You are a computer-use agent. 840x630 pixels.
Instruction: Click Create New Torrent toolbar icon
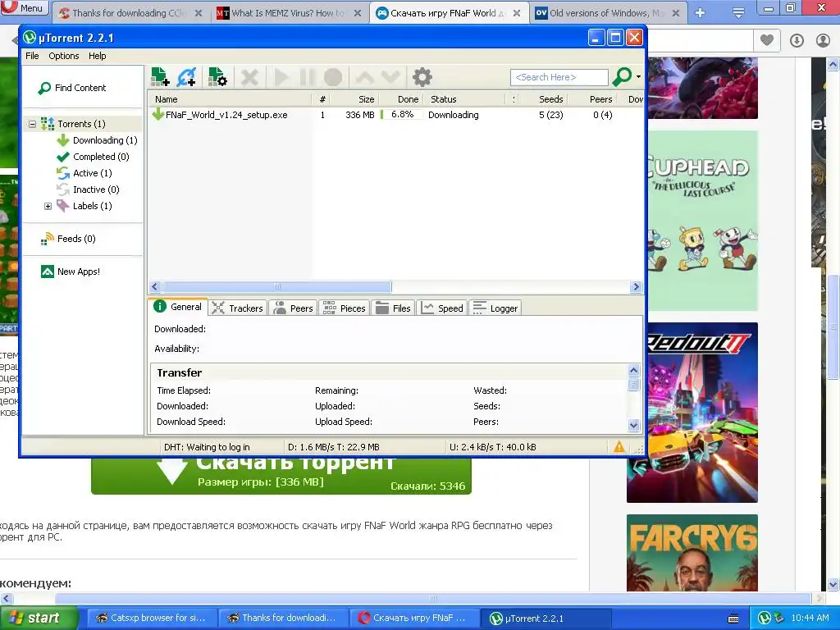point(217,77)
